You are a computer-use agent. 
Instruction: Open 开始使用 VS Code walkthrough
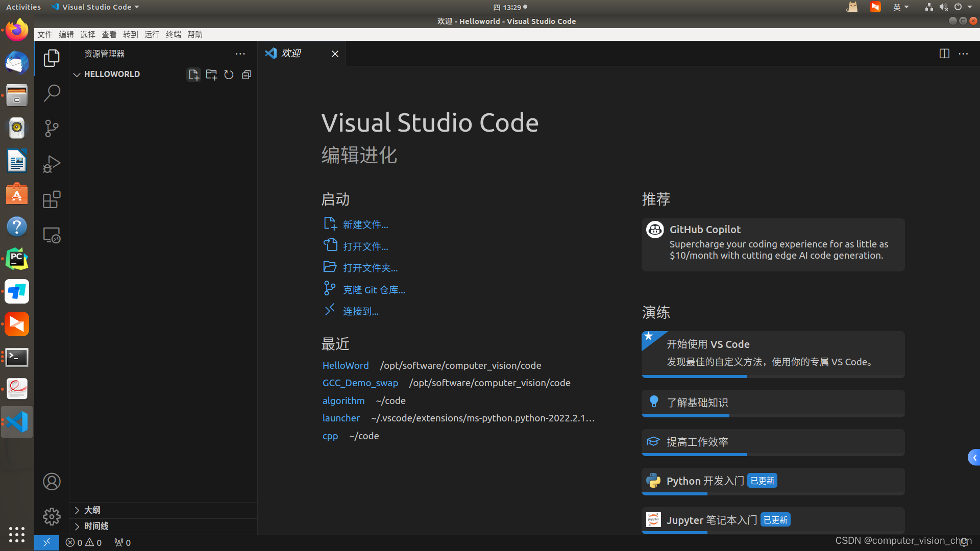773,354
